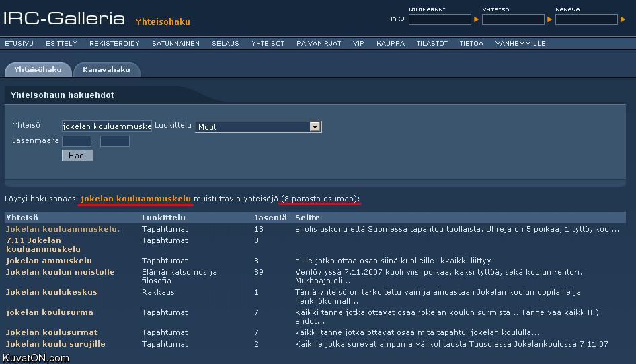
Task: Open the Jokelan koulun muistolle community link
Action: tap(61, 272)
